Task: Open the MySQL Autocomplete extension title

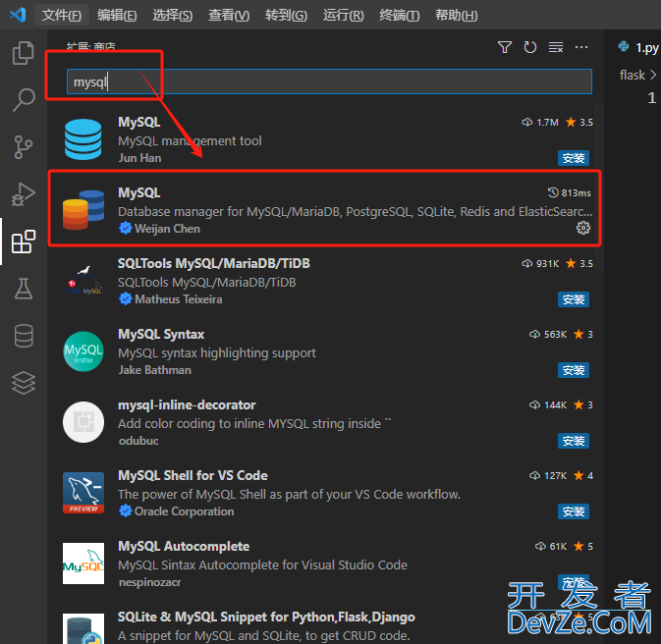Action: pos(184,546)
